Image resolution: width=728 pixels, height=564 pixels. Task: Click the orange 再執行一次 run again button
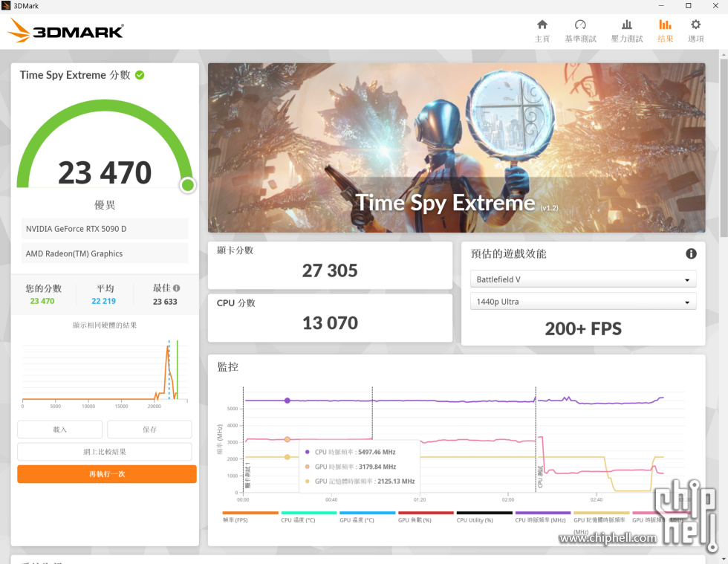click(x=107, y=474)
